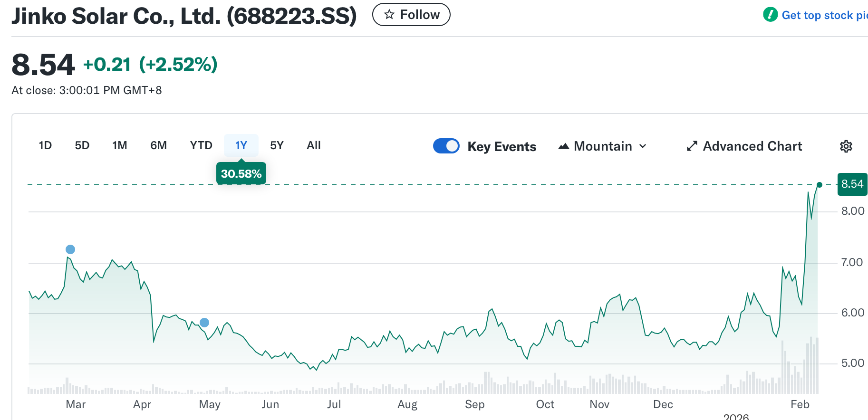
Task: Click the mountain chart type icon
Action: [x=564, y=146]
